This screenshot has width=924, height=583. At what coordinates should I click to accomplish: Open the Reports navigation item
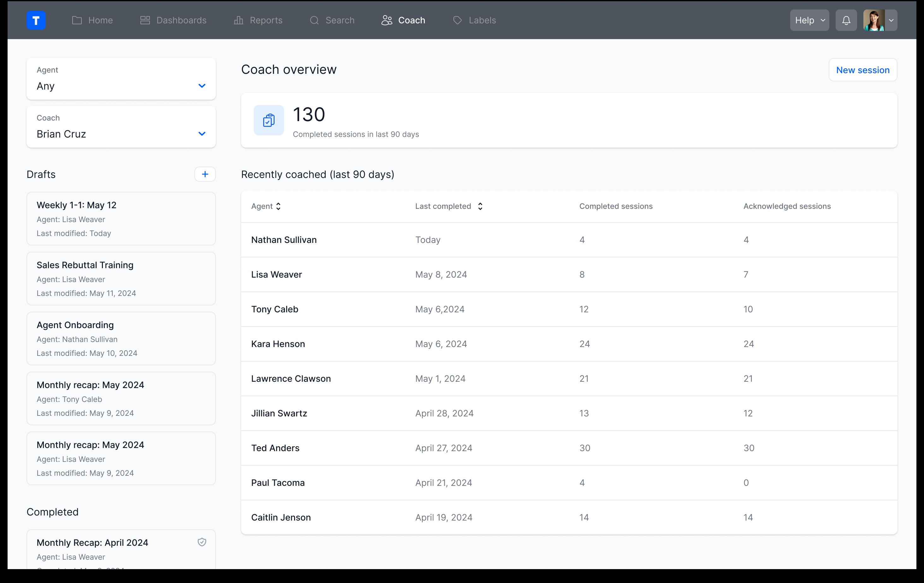coord(258,20)
